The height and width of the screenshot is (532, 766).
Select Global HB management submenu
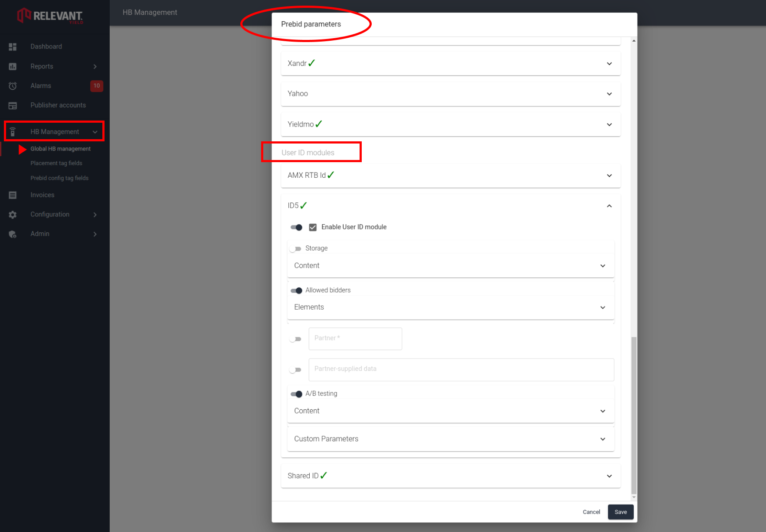tap(60, 149)
